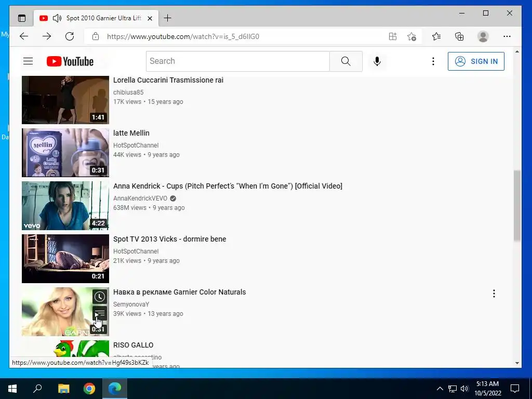View site information lock icon

[x=96, y=36]
